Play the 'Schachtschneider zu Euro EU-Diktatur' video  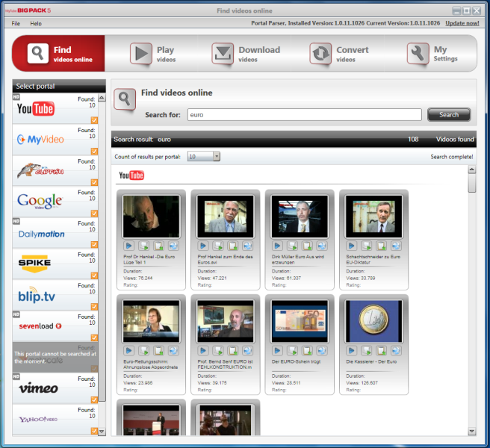coord(352,246)
